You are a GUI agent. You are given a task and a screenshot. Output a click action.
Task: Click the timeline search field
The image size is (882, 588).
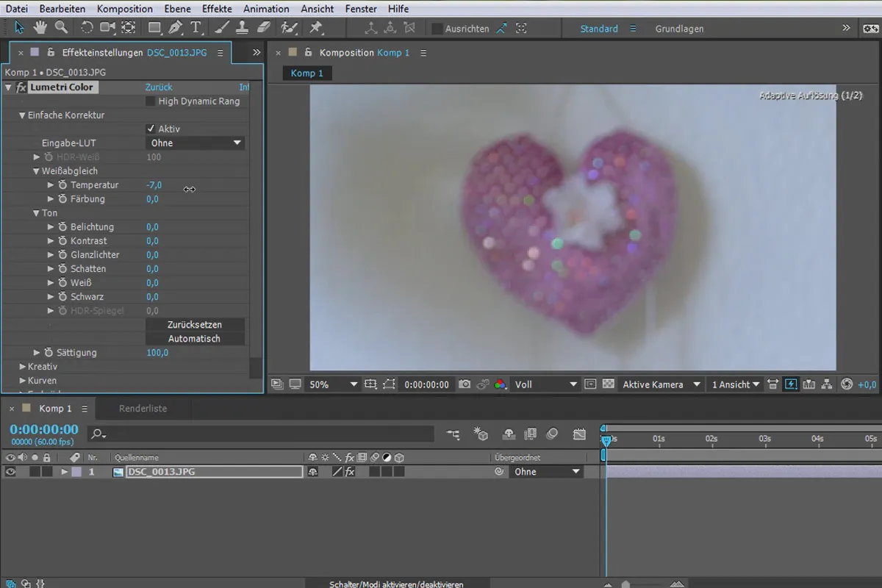261,434
